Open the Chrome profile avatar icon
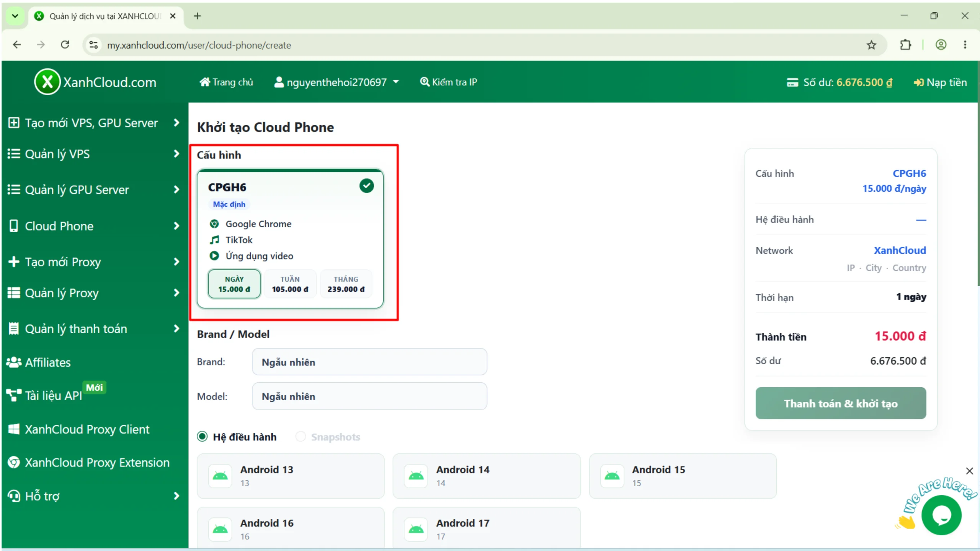 (x=941, y=45)
